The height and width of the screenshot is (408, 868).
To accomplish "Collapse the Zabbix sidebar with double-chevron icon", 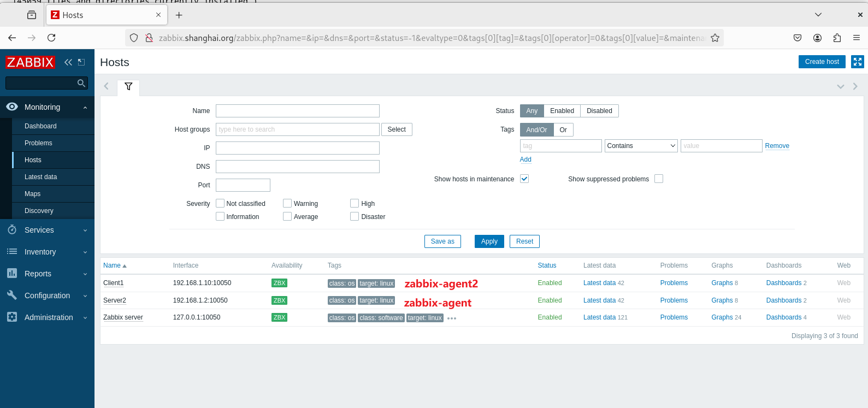I will [68, 62].
